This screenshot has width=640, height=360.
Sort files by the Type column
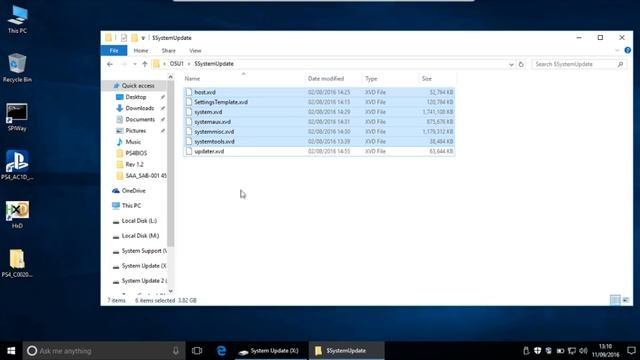(x=390, y=78)
